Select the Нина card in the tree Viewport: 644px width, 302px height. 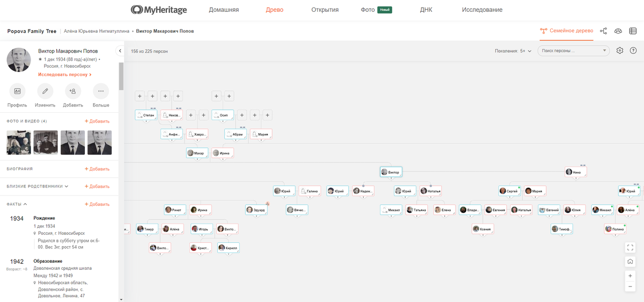(x=576, y=172)
